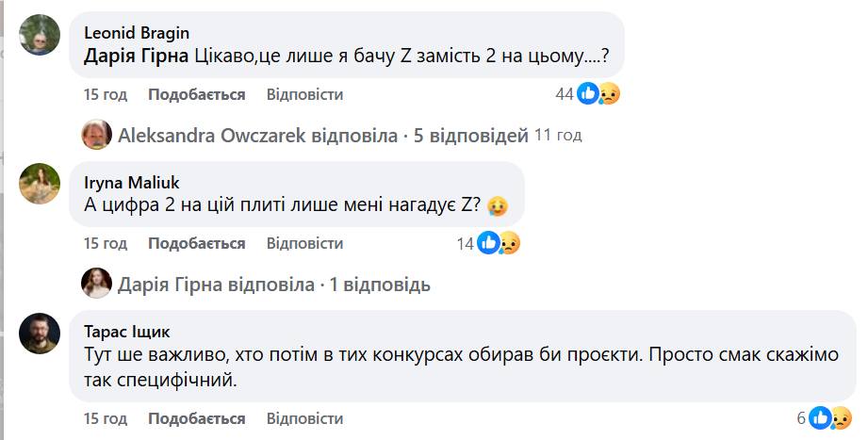Open Дарія Гірна's small reply avatar
Viewport: 868px width, 440px height.
click(x=97, y=285)
